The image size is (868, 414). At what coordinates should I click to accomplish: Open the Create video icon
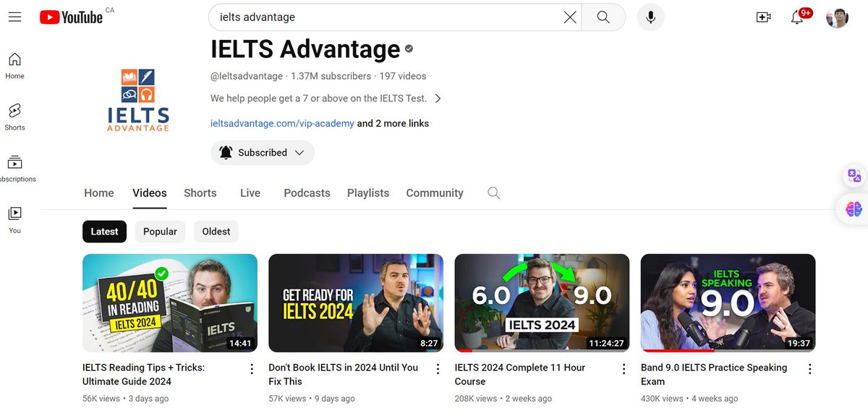point(763,17)
